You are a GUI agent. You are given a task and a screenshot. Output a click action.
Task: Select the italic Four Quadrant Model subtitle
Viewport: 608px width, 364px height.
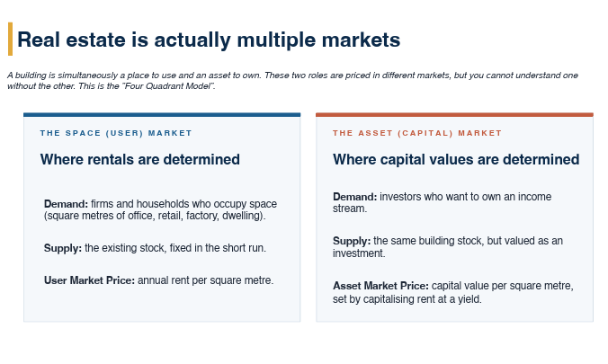coord(292,80)
